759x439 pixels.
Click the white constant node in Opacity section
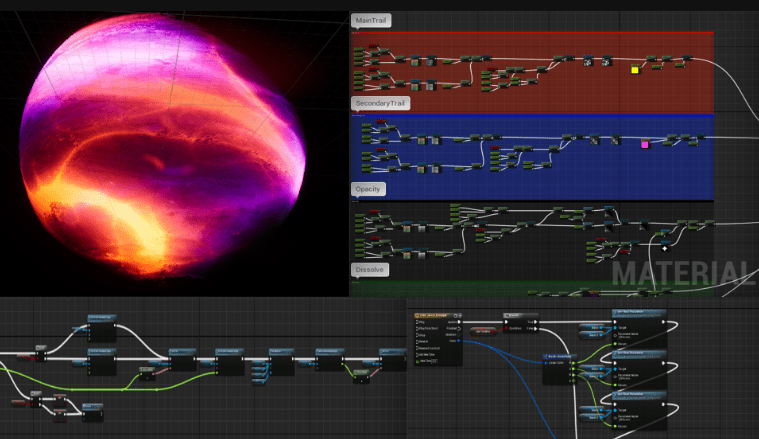click(665, 248)
